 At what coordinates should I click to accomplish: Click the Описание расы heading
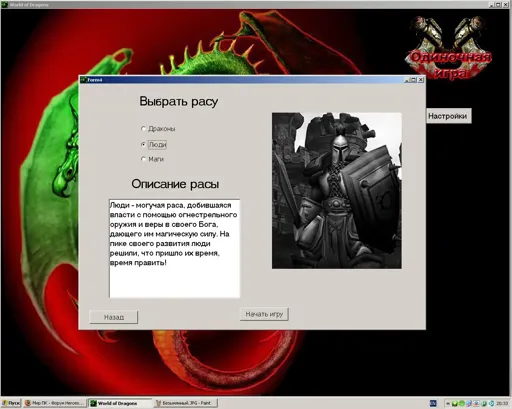[175, 184]
